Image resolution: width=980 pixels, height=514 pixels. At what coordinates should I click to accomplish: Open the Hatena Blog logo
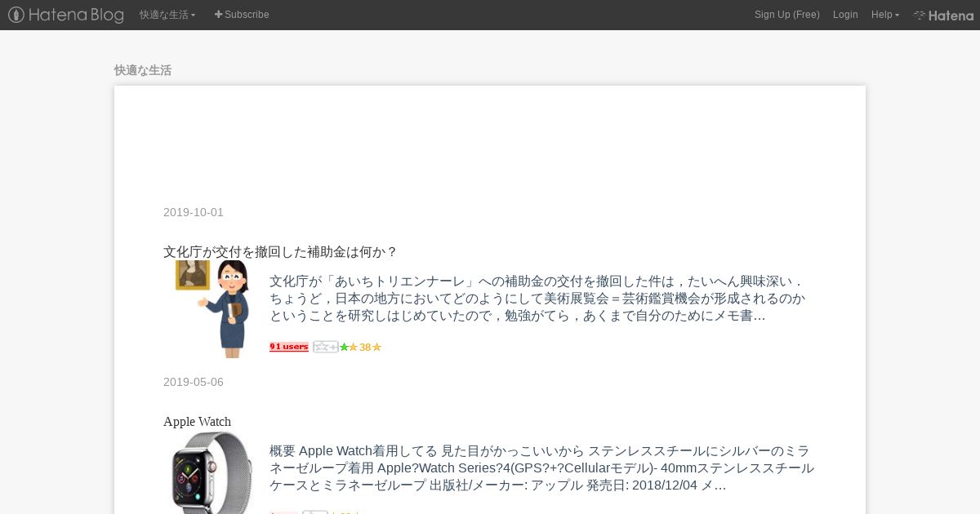[66, 15]
